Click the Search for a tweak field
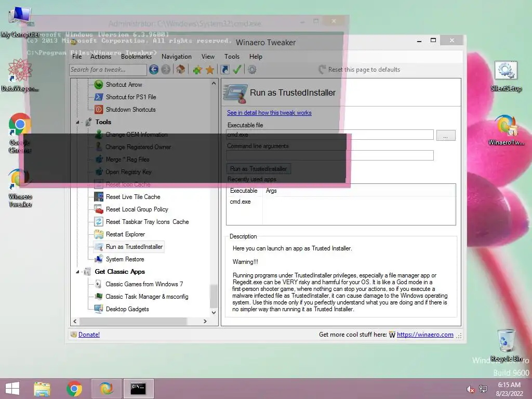 108,70
